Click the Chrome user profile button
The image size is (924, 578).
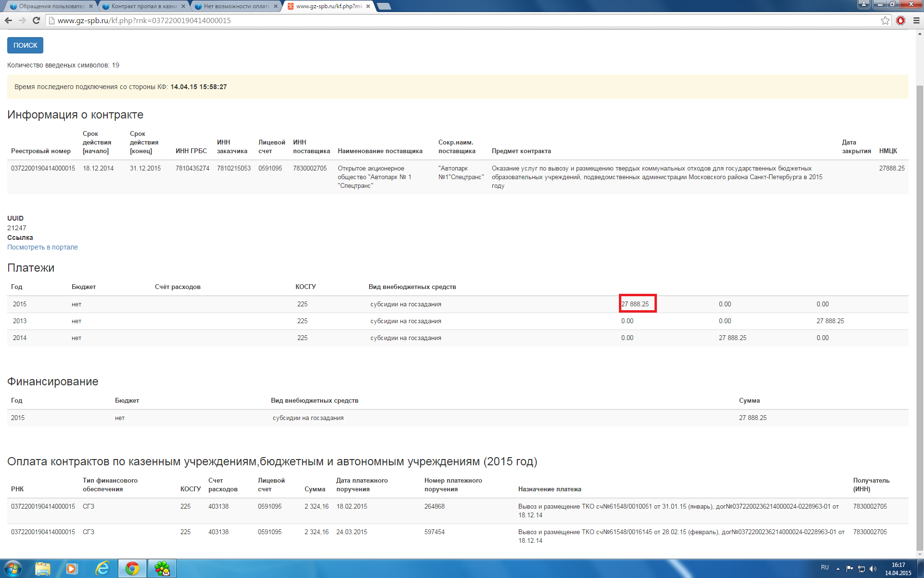coord(864,4)
